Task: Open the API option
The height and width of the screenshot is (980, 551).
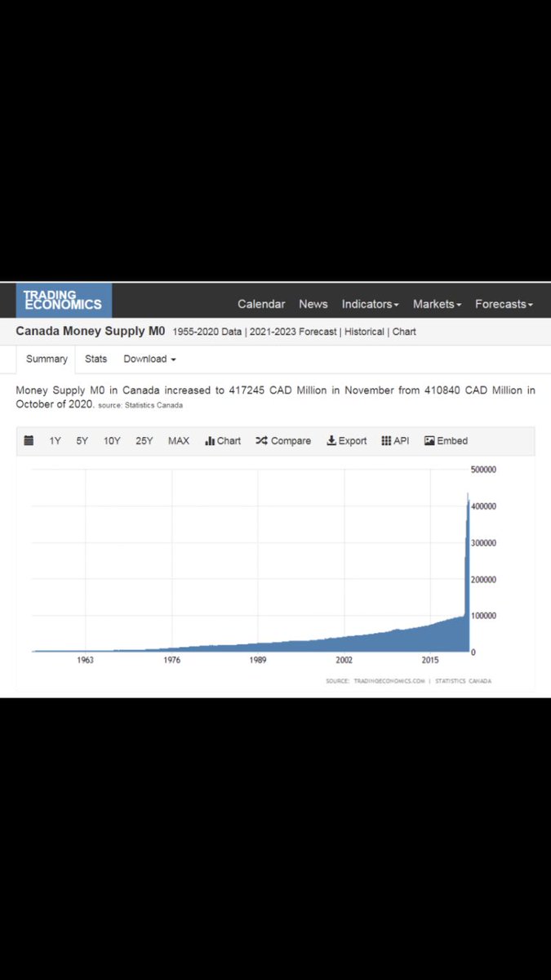Action: click(395, 441)
